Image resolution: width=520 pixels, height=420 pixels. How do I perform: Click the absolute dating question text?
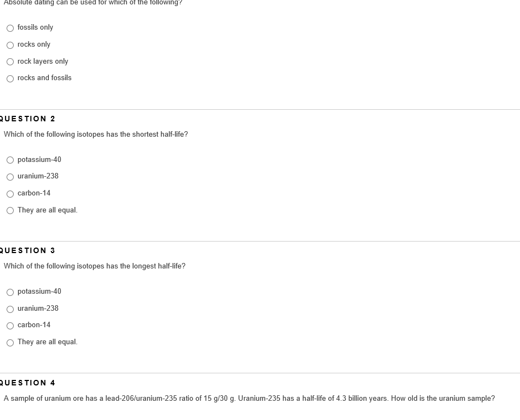point(93,3)
